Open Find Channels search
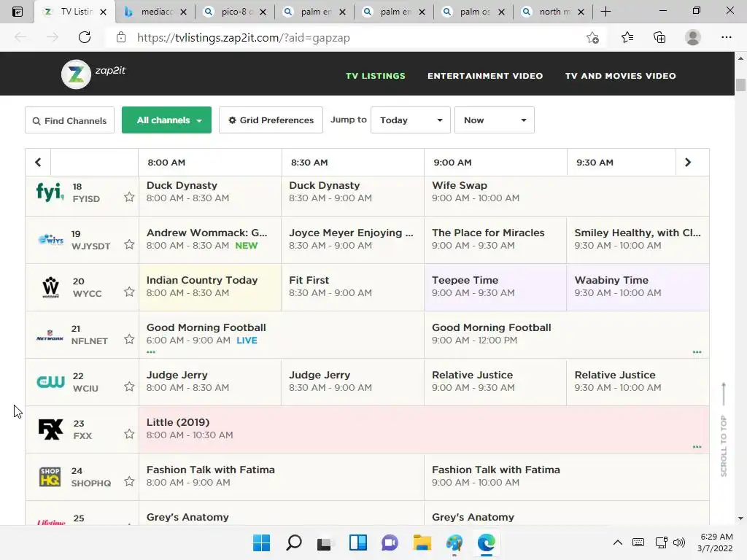This screenshot has width=747, height=560. pyautogui.click(x=69, y=120)
